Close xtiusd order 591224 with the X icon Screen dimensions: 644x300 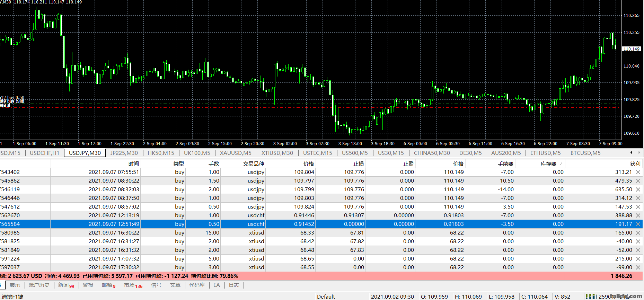click(x=638, y=259)
